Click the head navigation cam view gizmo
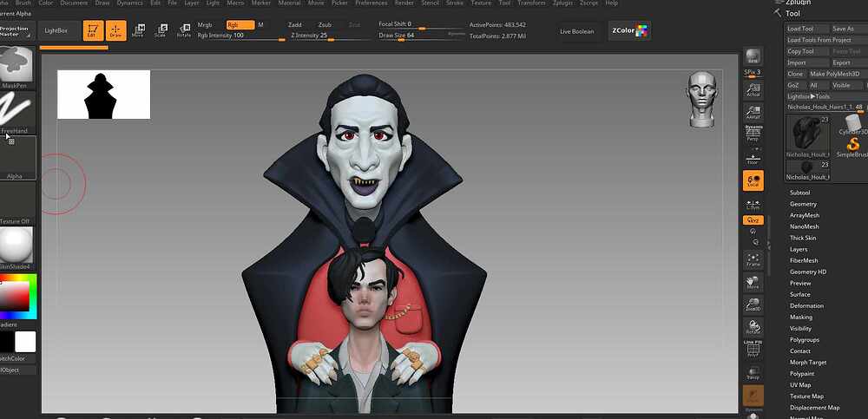The height and width of the screenshot is (419, 868). pyautogui.click(x=702, y=99)
